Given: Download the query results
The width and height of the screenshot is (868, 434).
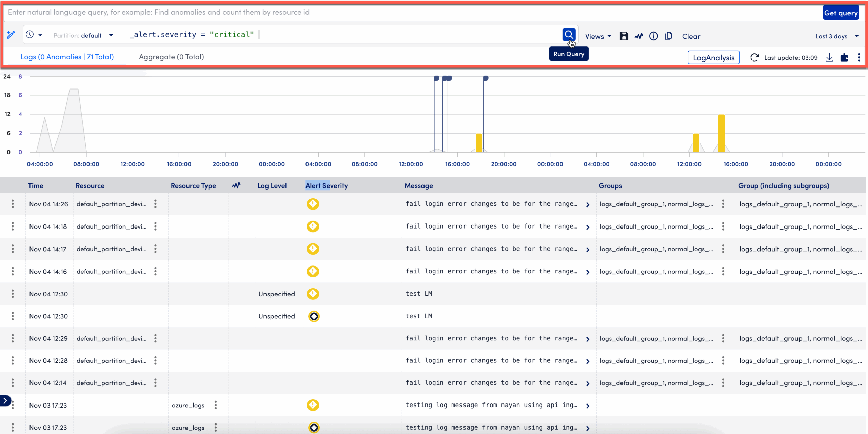Looking at the screenshot, I should point(829,57).
